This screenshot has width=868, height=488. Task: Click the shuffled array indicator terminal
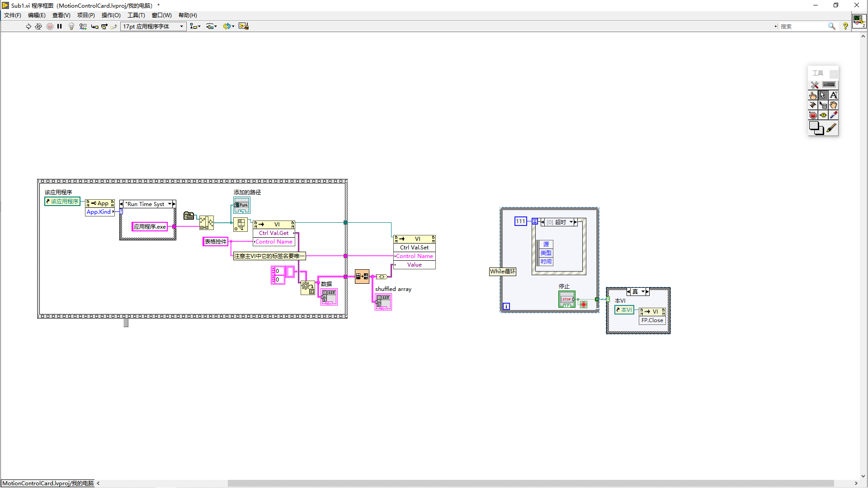click(383, 302)
